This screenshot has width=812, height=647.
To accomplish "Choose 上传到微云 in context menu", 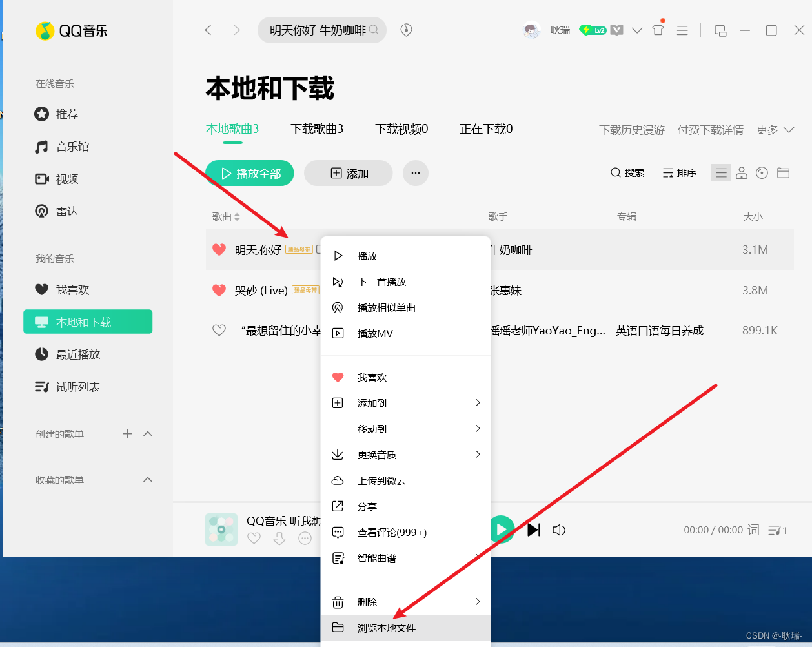I will 406,480.
